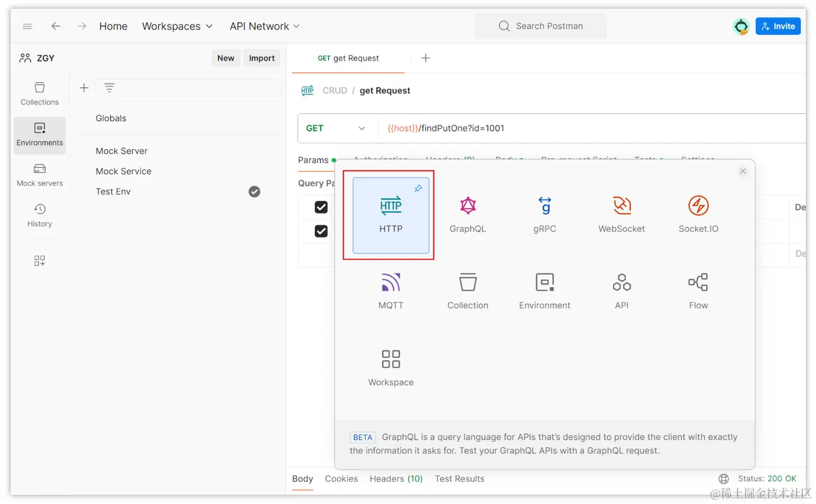This screenshot has height=504, width=816.
Task: Open the response Body tab
Action: (303, 479)
